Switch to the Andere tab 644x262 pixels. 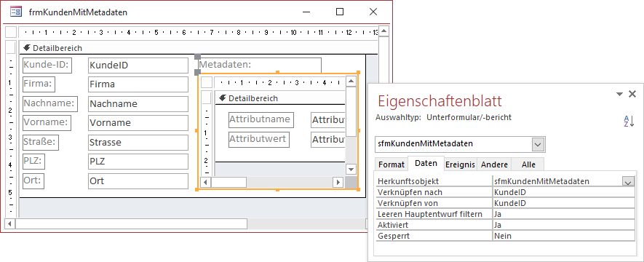coord(494,164)
